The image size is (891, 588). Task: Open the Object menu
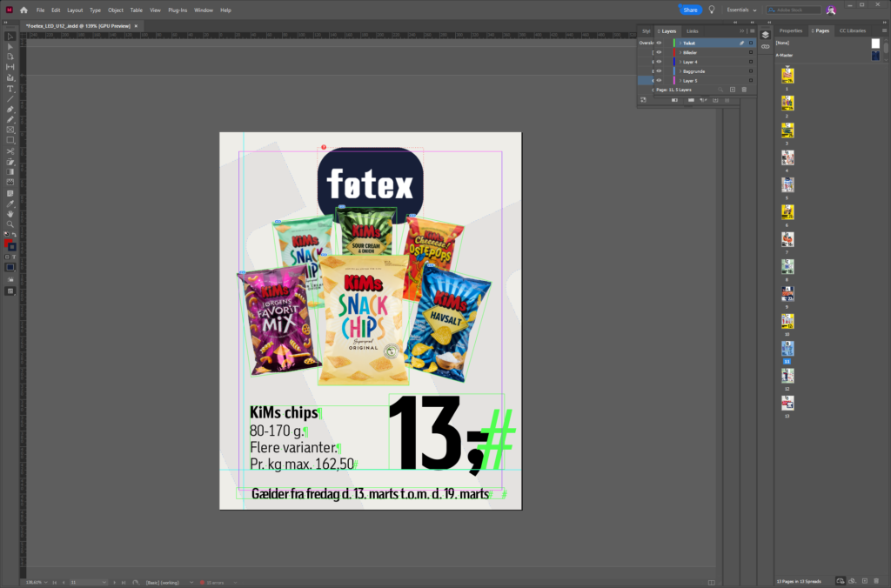click(116, 10)
